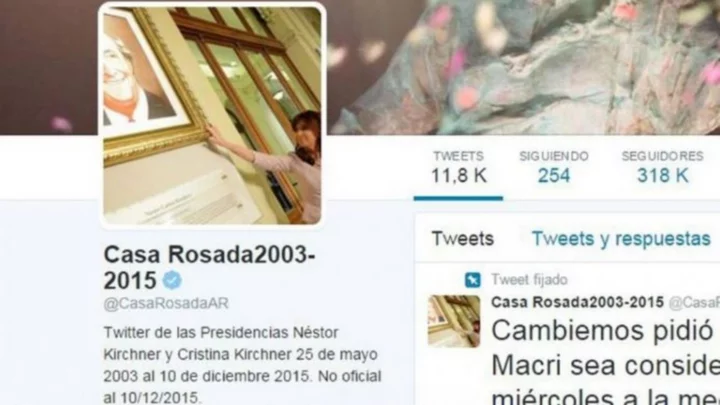Click the Tweet fijado label

(x=529, y=280)
